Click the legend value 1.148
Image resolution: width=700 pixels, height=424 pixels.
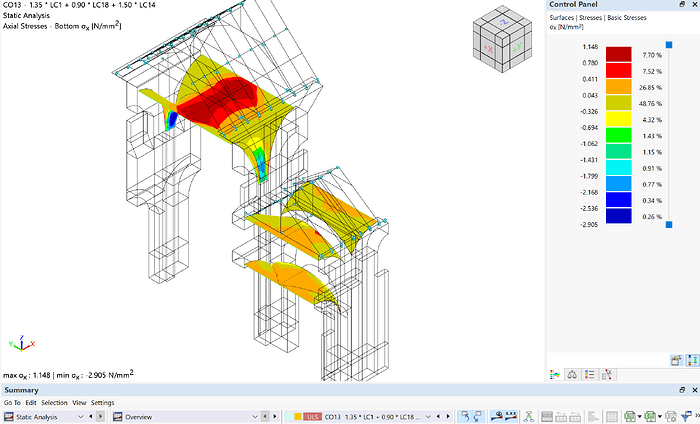[x=590, y=47]
